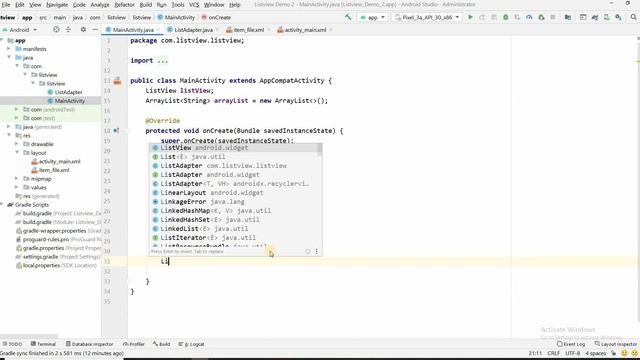The width and height of the screenshot is (640, 360).
Task: Open the Build tool window button
Action: click(162, 344)
